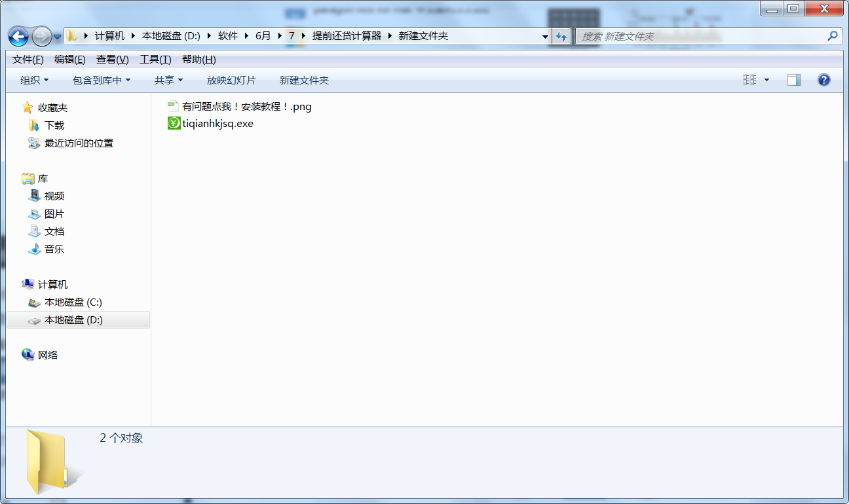
Task: Select 计算机 in navigation pane
Action: pos(52,285)
